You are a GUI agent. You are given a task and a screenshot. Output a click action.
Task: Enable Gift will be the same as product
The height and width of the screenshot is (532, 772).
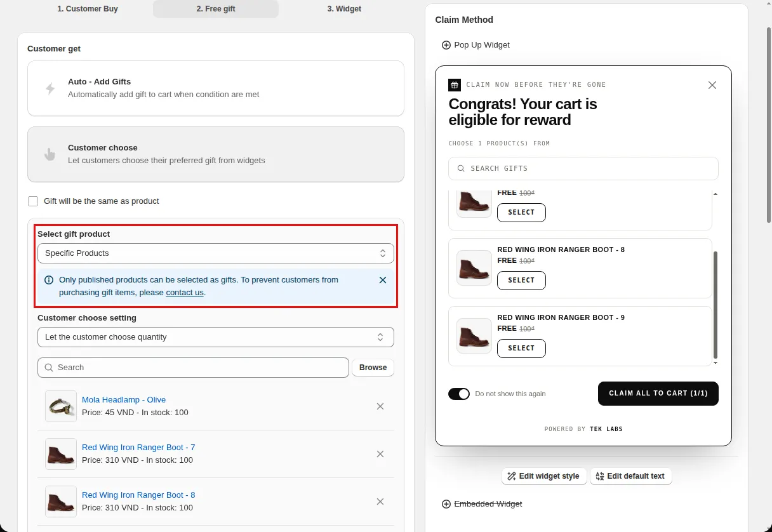(x=33, y=201)
